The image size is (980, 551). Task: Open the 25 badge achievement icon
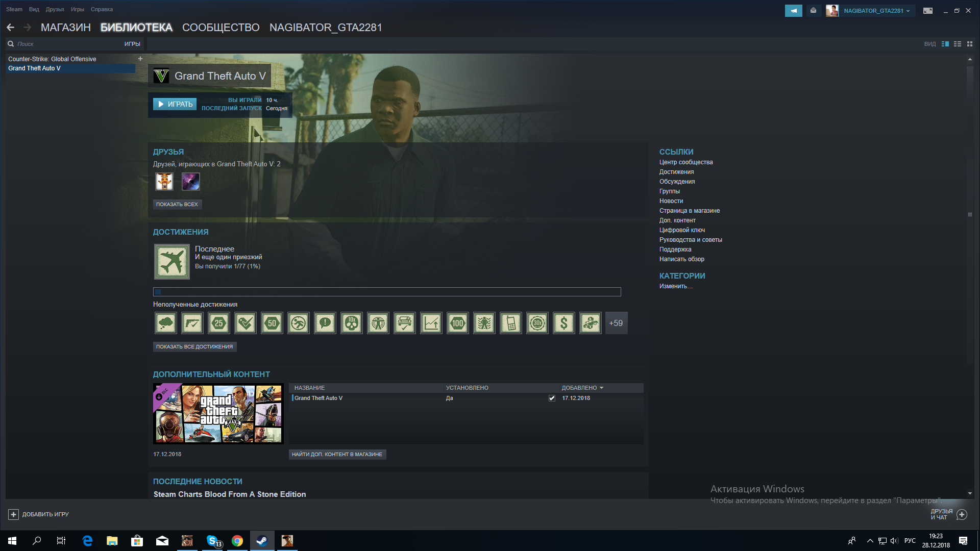[x=219, y=323]
